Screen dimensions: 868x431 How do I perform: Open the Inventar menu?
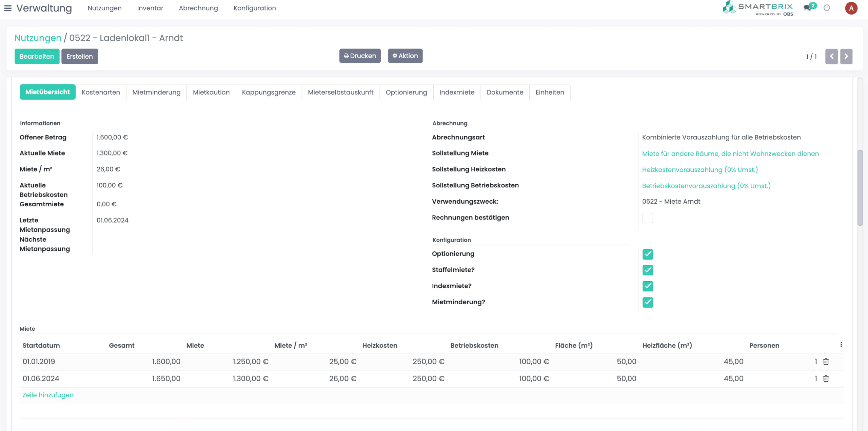click(150, 8)
